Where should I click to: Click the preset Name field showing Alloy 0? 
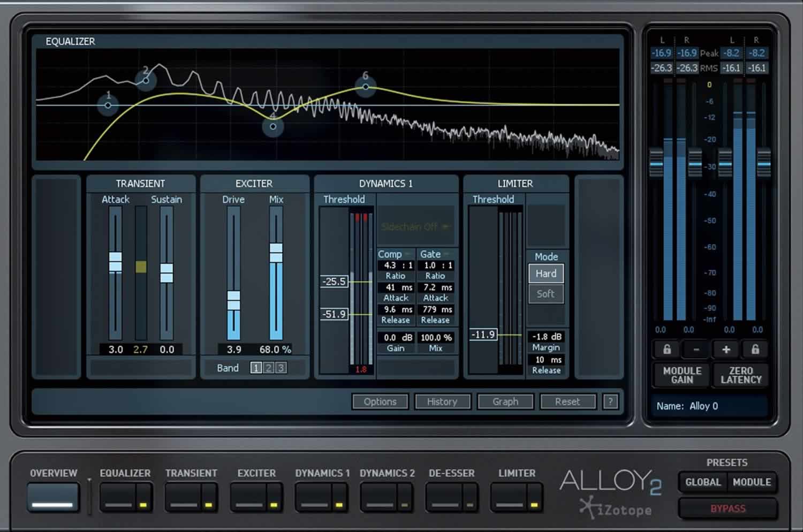point(709,406)
